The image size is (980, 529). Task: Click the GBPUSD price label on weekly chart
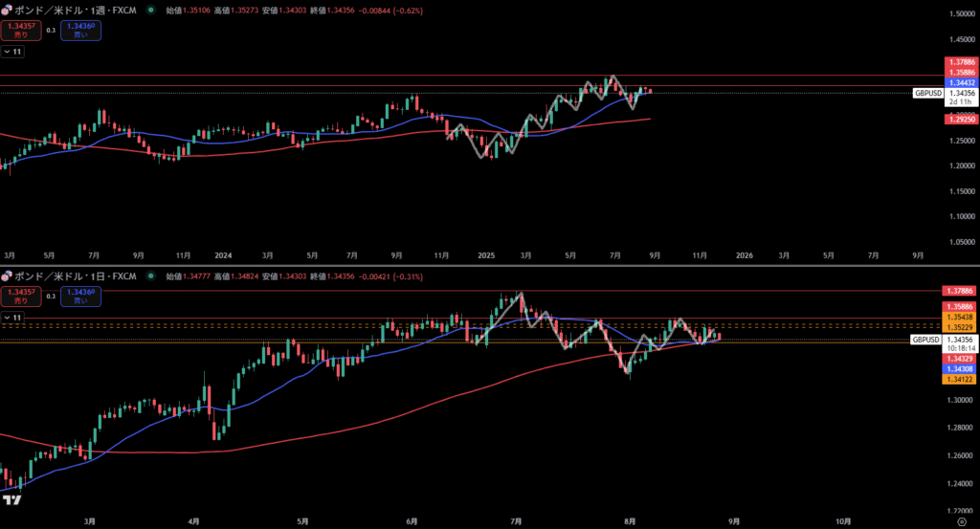(928, 93)
